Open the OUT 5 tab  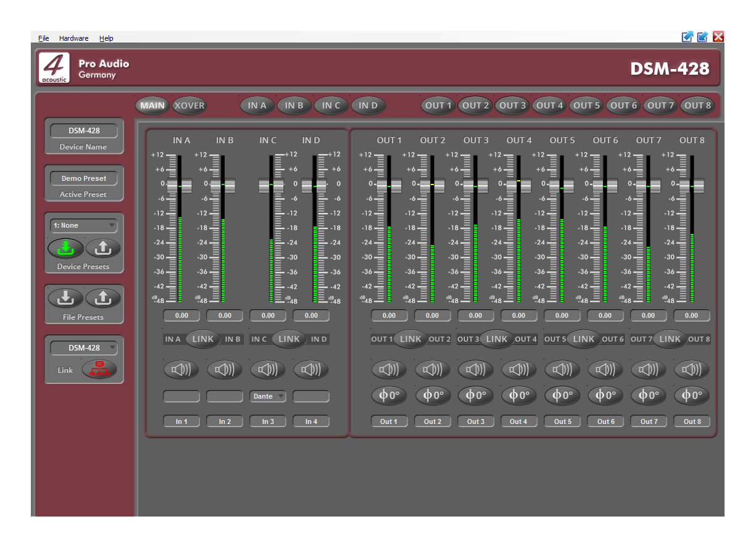pyautogui.click(x=586, y=106)
